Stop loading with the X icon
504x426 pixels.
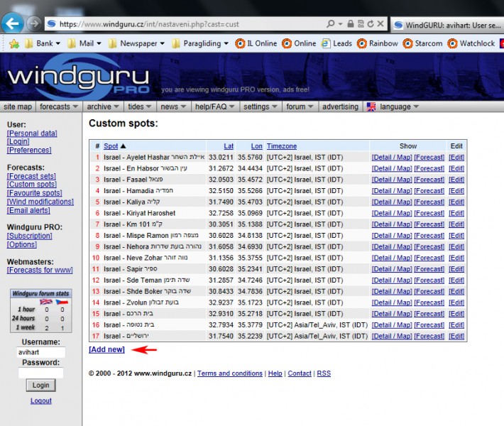tap(380, 24)
